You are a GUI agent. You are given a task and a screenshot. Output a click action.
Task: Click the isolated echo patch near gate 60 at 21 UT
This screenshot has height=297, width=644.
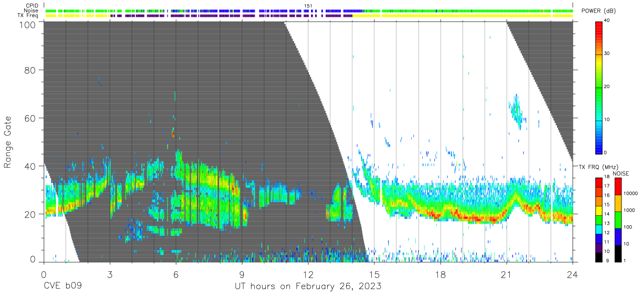point(517,111)
